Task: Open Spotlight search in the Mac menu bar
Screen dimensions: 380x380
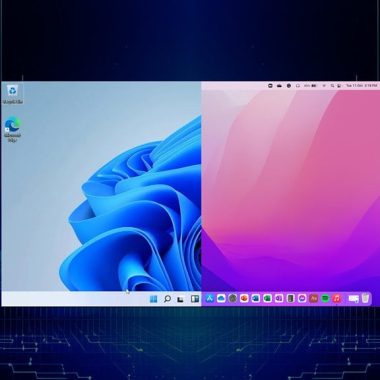Action: point(332,86)
